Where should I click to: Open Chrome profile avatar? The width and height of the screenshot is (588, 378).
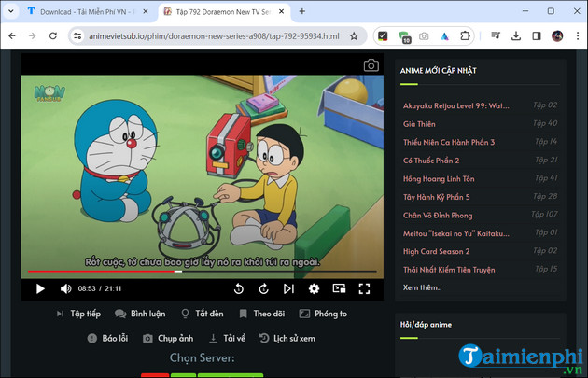(x=557, y=36)
